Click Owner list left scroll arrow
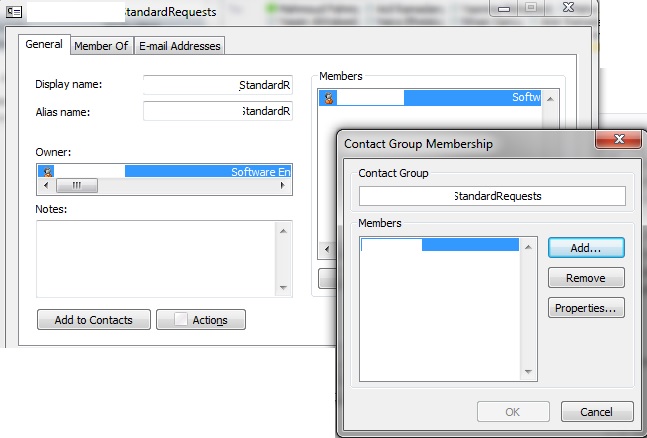 [46, 185]
